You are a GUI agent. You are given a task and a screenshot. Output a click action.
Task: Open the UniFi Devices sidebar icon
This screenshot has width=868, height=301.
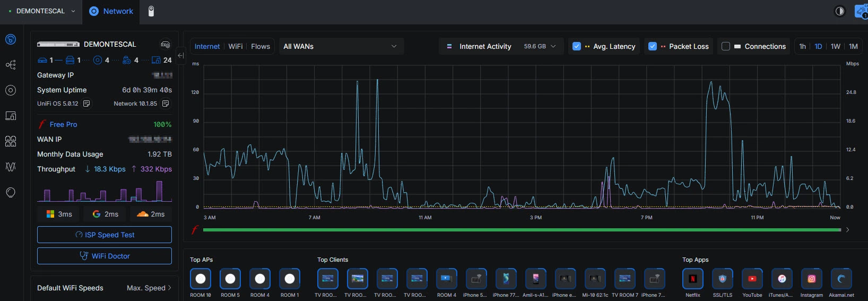click(x=11, y=90)
